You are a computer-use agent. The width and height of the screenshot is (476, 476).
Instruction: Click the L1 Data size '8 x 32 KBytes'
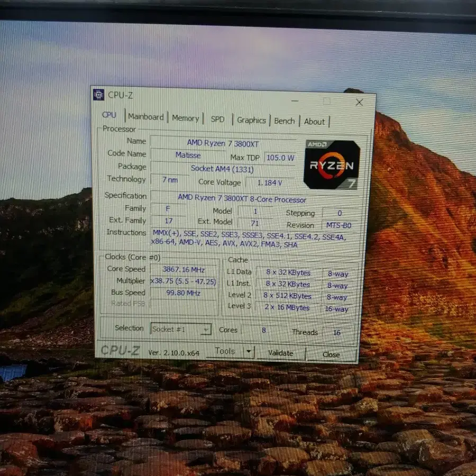pos(289,272)
